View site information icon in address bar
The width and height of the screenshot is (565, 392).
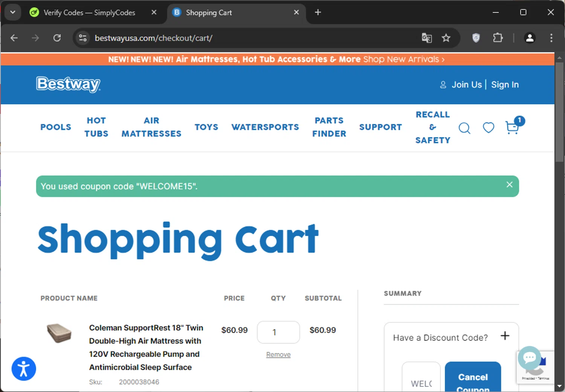coord(83,38)
